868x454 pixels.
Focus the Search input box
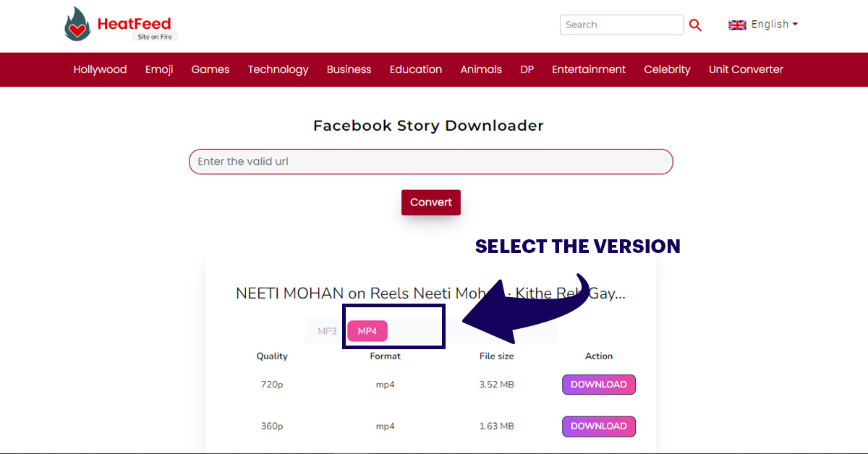coord(621,25)
